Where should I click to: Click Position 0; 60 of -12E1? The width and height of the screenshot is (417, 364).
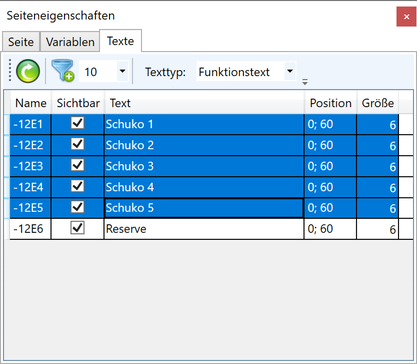(x=330, y=124)
